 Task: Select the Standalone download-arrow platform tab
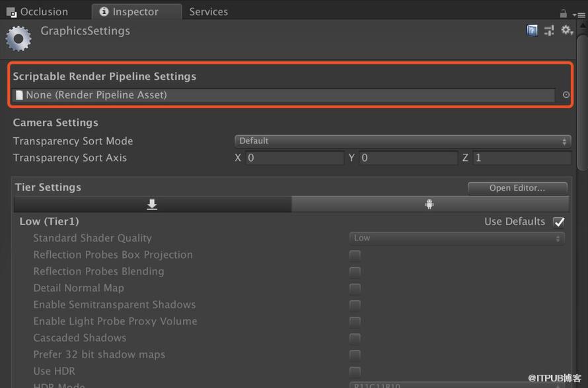click(x=153, y=205)
